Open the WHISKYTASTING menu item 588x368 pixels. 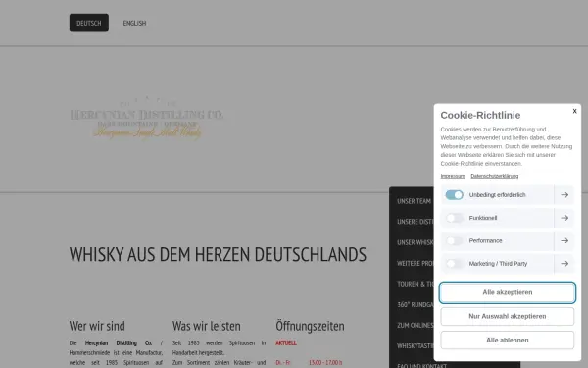(x=416, y=345)
